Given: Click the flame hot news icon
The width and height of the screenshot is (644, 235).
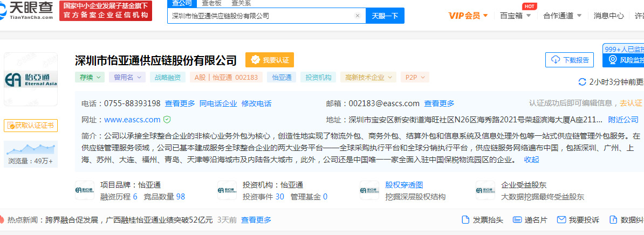Looking at the screenshot, I should pos(2,220).
